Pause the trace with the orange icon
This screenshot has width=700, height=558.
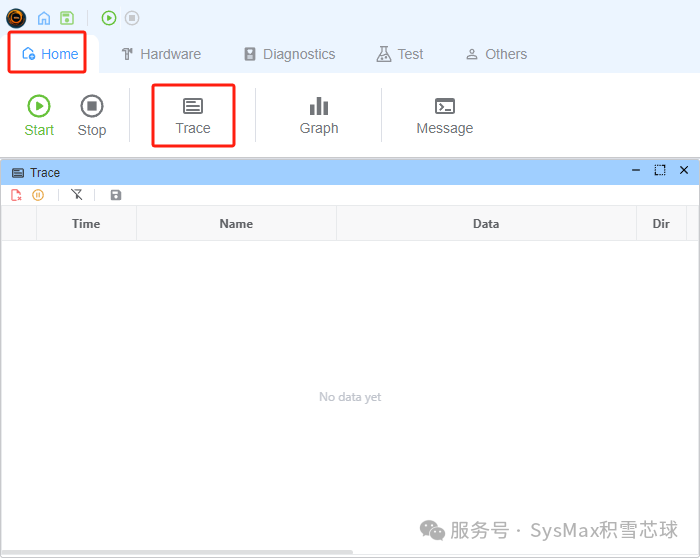38,195
